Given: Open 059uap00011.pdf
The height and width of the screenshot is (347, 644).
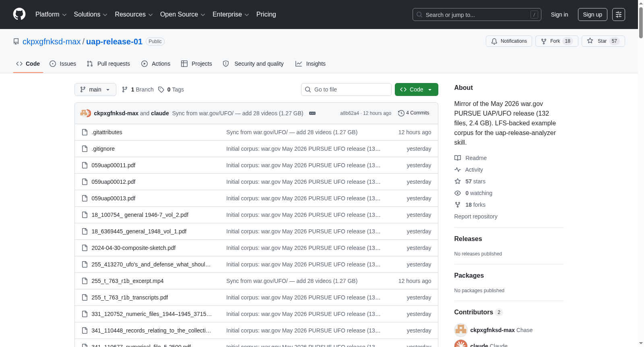Looking at the screenshot, I should click(114, 165).
